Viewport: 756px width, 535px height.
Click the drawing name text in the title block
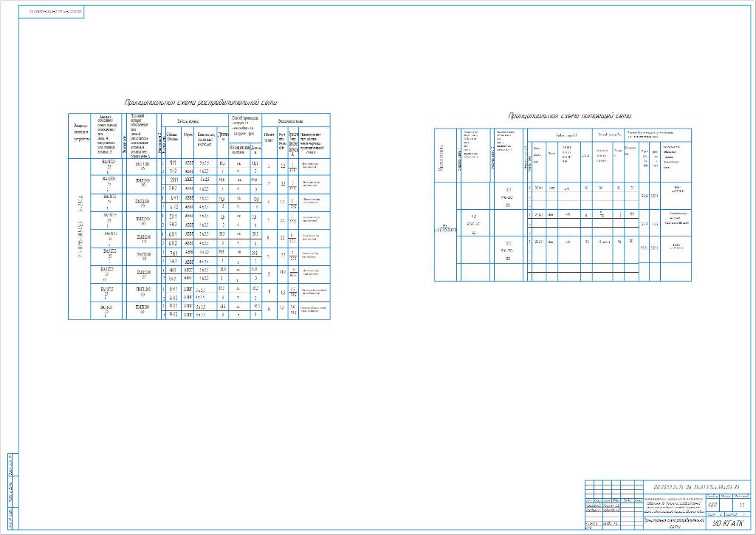[674, 524]
